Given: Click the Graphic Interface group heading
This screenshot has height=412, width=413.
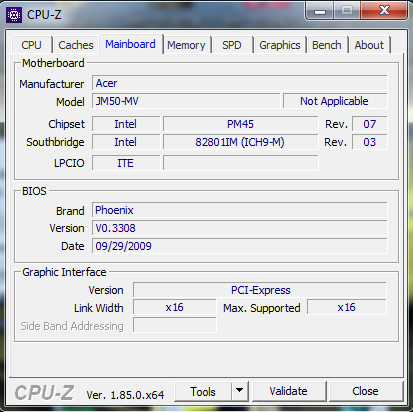Looking at the screenshot, I should pos(64,272).
